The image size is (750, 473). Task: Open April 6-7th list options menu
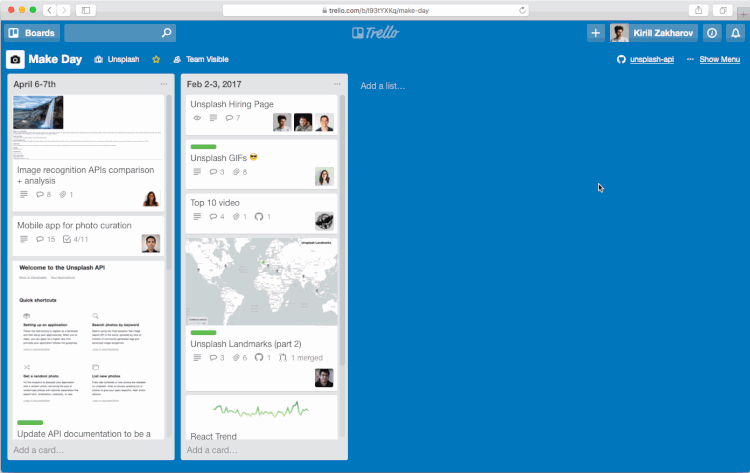tap(164, 84)
